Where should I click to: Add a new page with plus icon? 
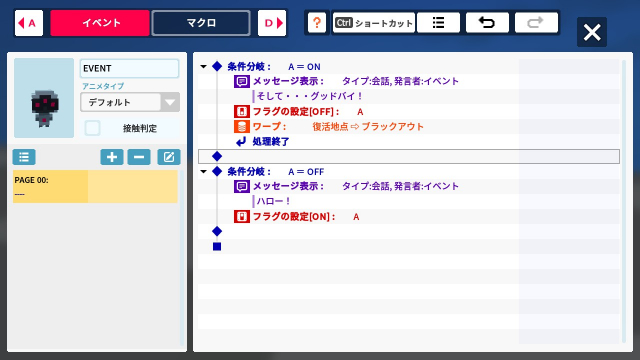coord(112,157)
